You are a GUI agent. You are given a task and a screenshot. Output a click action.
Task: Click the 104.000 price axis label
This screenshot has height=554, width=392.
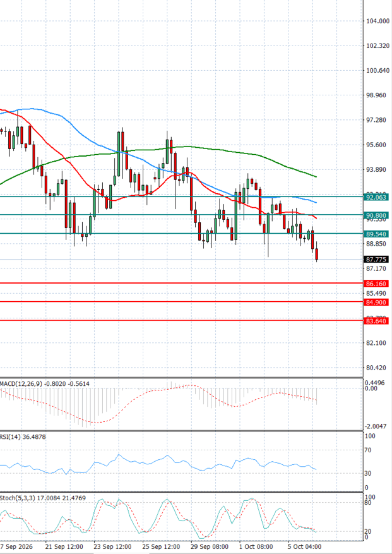pos(377,21)
